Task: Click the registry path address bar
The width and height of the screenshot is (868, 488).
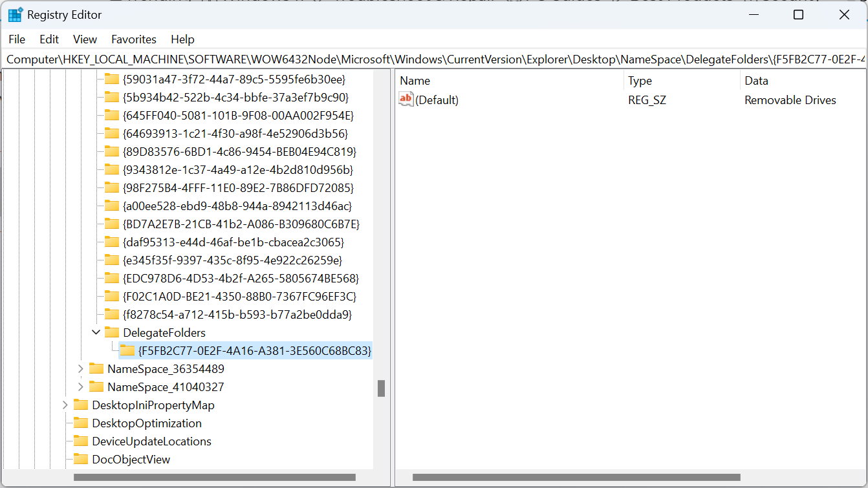Action: pyautogui.click(x=434, y=59)
